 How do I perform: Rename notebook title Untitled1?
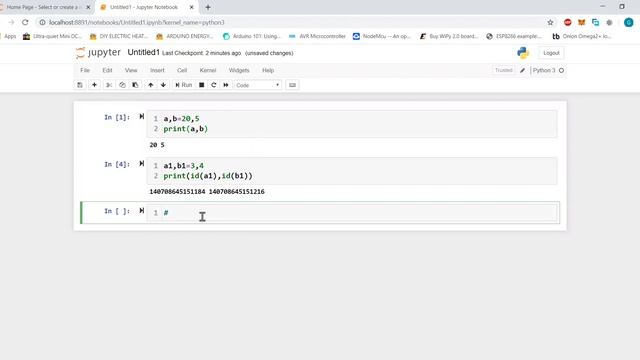(x=143, y=53)
